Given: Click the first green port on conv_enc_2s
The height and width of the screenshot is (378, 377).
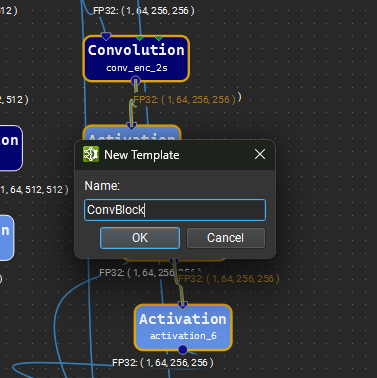Looking at the screenshot, I should pyautogui.click(x=140, y=38).
